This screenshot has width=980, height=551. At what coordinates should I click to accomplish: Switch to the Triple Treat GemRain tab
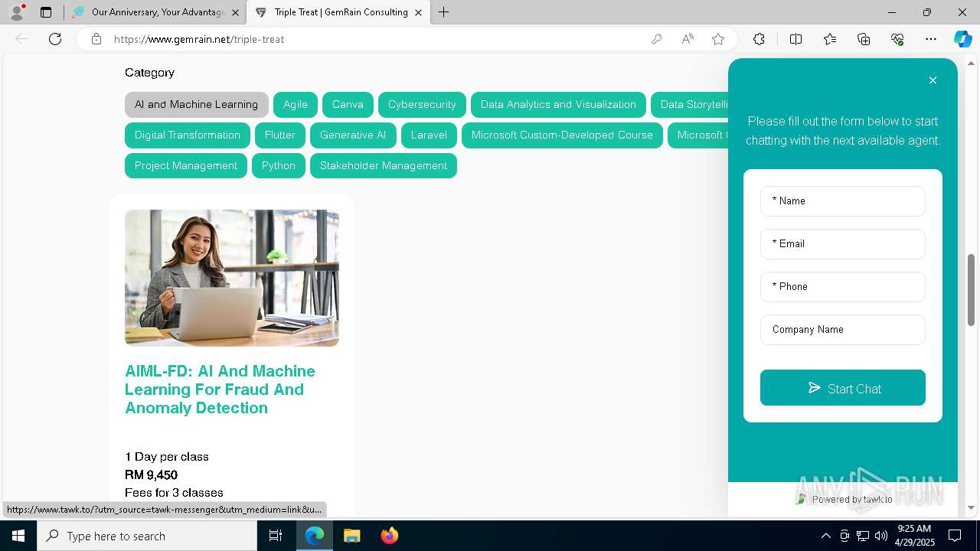pyautogui.click(x=338, y=12)
